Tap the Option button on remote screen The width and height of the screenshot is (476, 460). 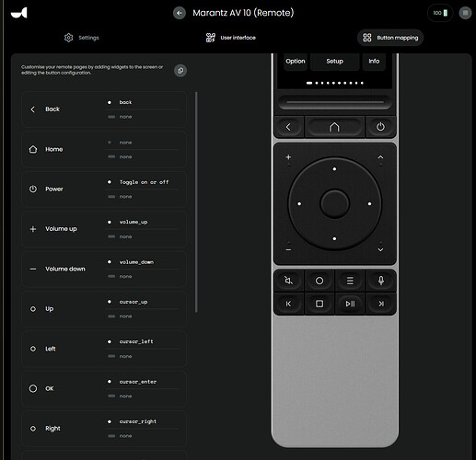point(296,62)
